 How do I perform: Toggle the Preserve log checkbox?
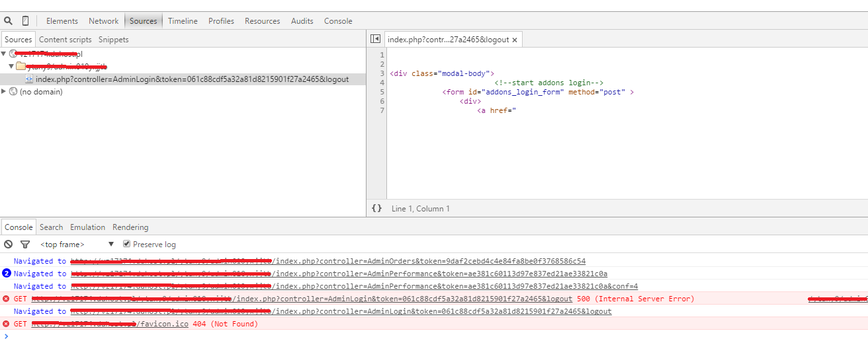[x=127, y=244]
